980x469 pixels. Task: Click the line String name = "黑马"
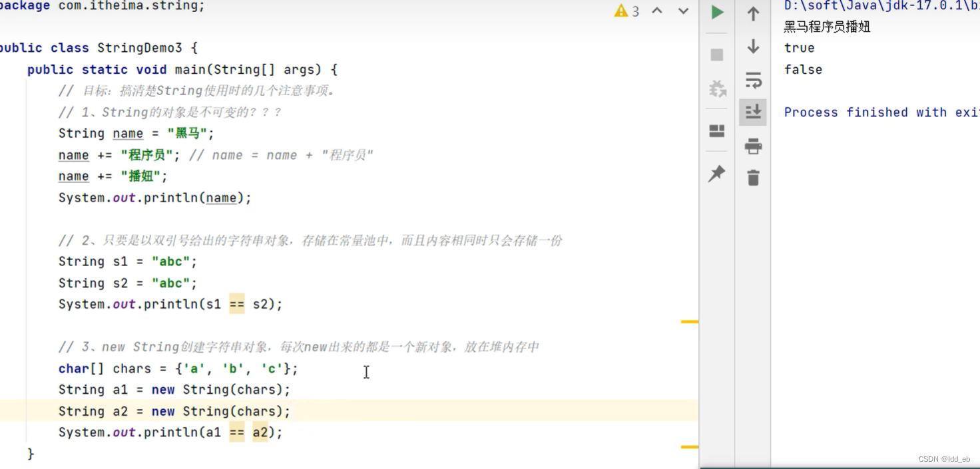(136, 134)
